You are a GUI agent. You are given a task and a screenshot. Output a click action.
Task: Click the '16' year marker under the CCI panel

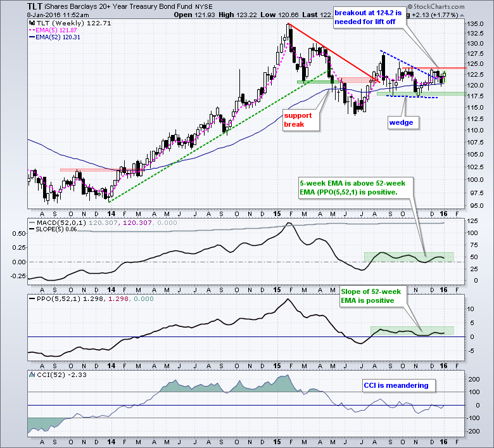point(443,442)
